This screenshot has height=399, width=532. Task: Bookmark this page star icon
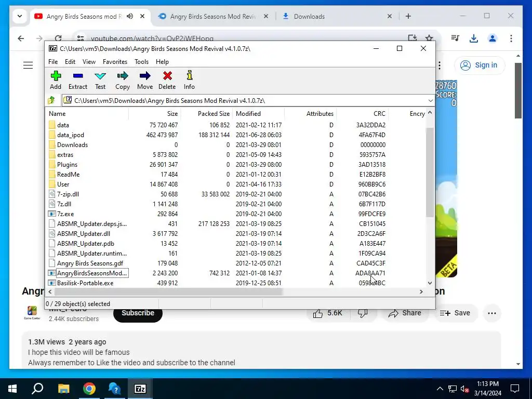(429, 38)
